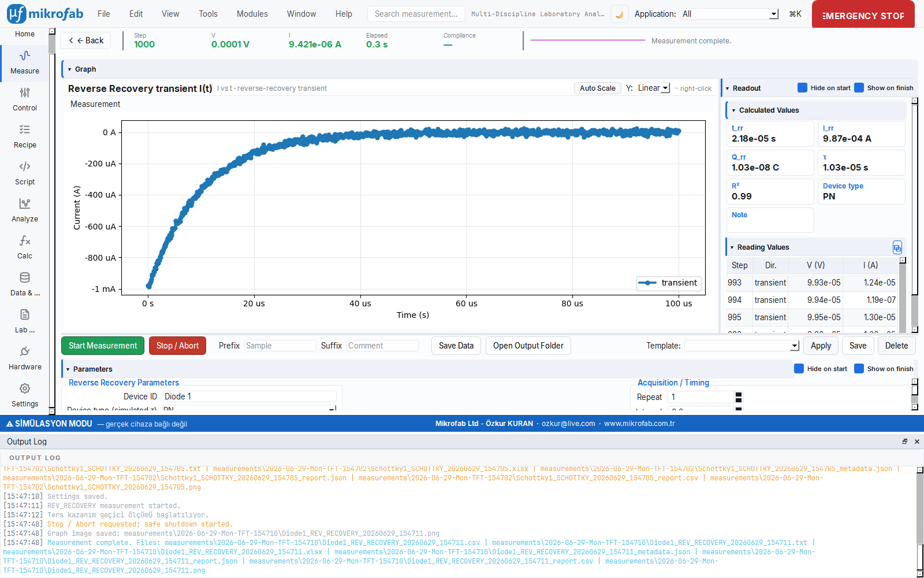The height and width of the screenshot is (578, 924).
Task: Toggle Parameters Hide on start
Action: 799,369
